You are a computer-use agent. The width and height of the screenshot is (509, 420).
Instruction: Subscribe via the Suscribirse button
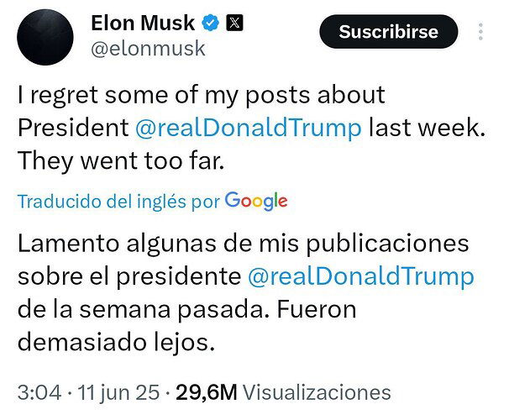[389, 31]
